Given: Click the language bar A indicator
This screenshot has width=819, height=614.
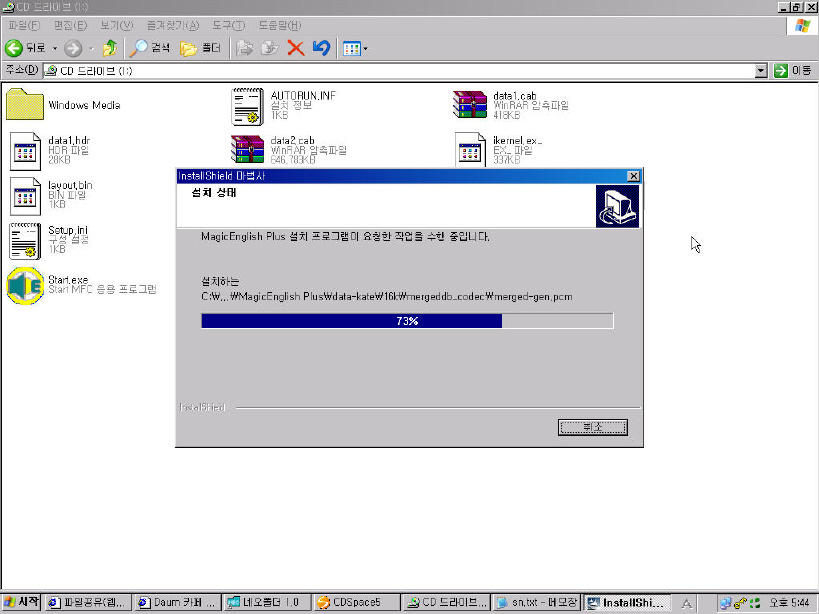Looking at the screenshot, I should pos(687,604).
